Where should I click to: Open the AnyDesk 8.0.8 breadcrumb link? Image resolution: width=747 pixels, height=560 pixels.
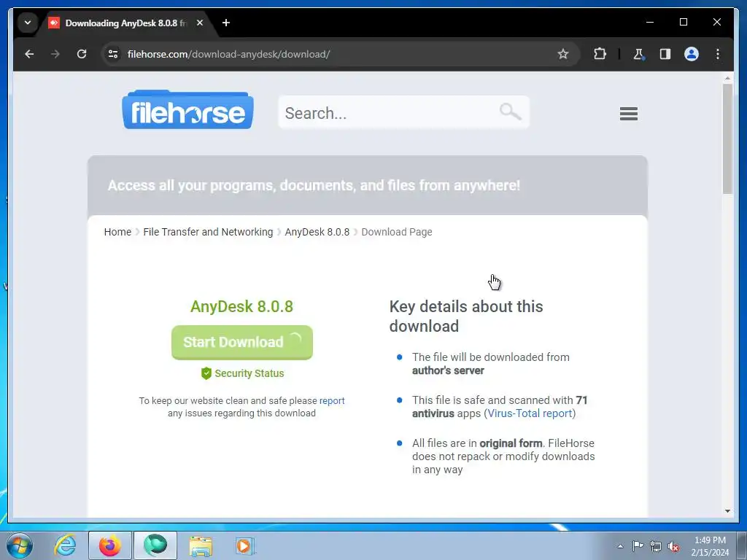[x=317, y=232]
